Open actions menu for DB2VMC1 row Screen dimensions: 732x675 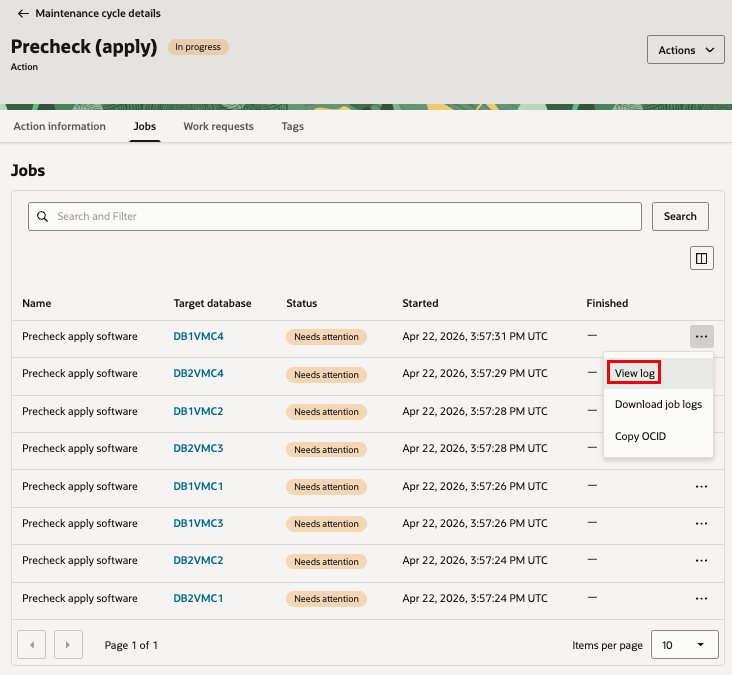[702, 598]
